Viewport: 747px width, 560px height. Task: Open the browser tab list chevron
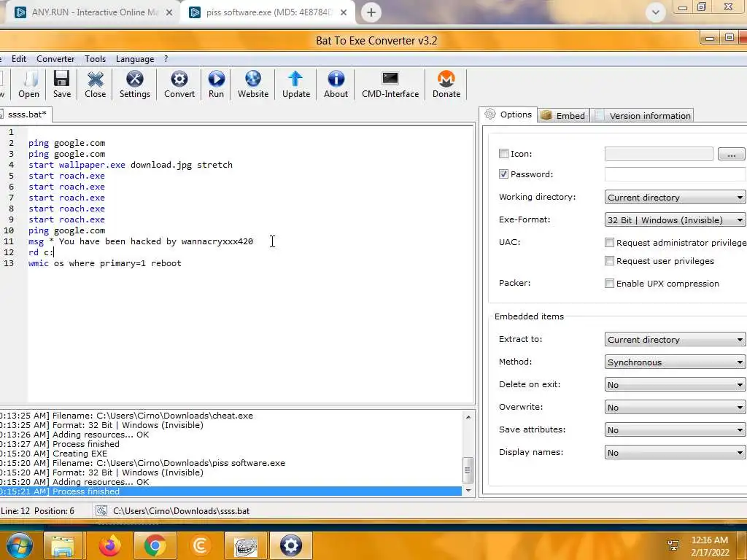pos(656,12)
